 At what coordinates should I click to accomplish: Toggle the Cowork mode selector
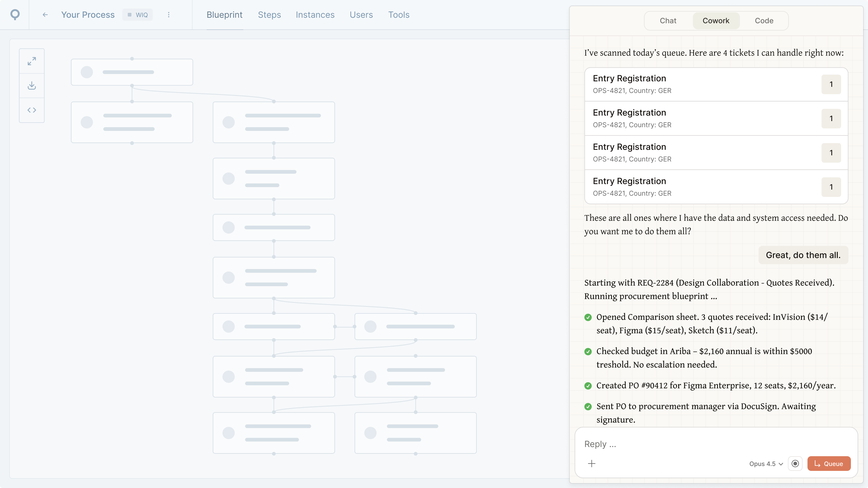point(716,20)
